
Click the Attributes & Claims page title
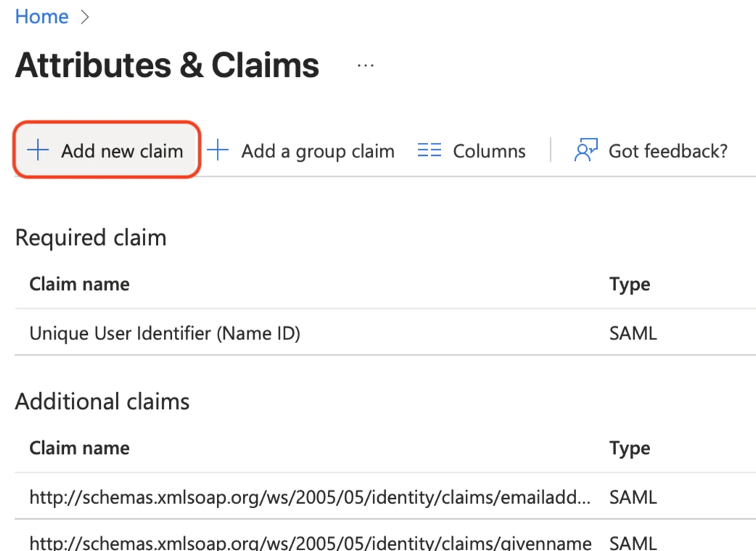click(166, 65)
